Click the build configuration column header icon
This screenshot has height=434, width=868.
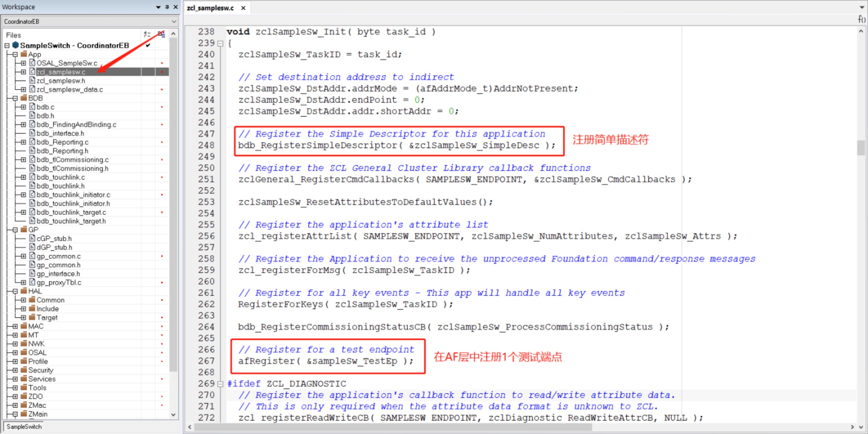click(161, 34)
